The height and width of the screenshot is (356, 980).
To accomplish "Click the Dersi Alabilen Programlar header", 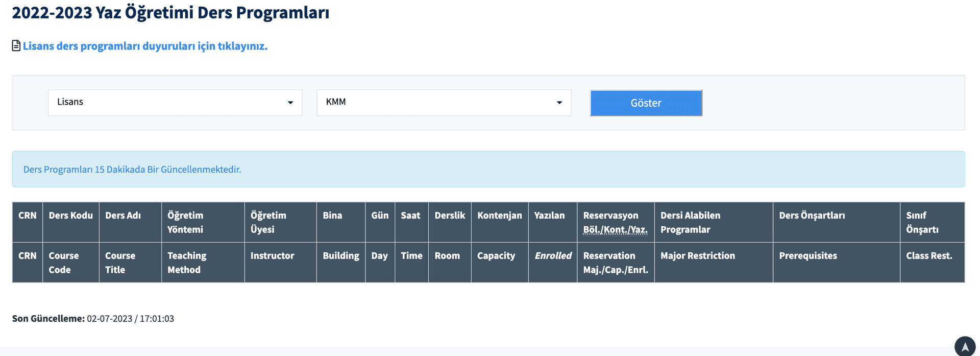I will click(690, 222).
